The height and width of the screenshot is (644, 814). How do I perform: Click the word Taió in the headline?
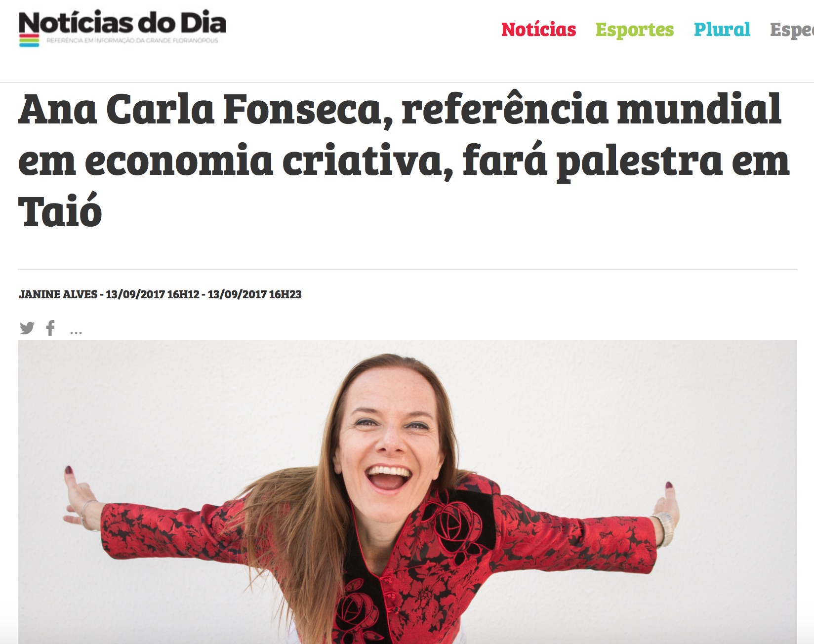pyautogui.click(x=60, y=211)
